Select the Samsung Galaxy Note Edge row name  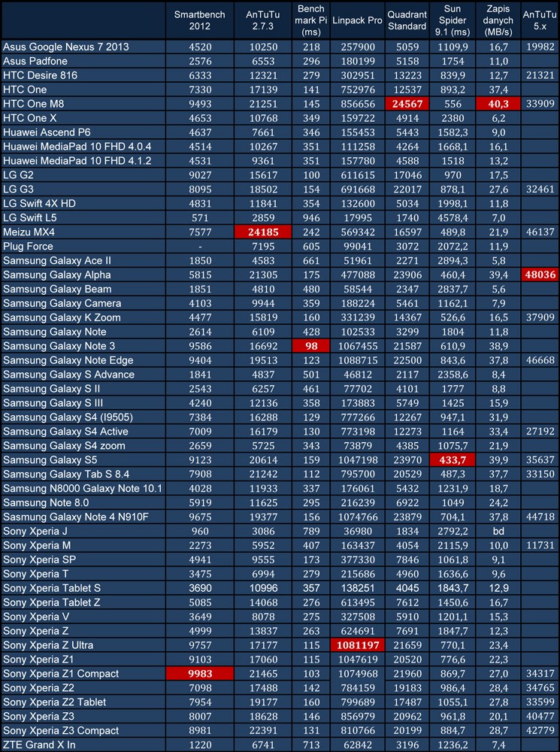coord(68,360)
